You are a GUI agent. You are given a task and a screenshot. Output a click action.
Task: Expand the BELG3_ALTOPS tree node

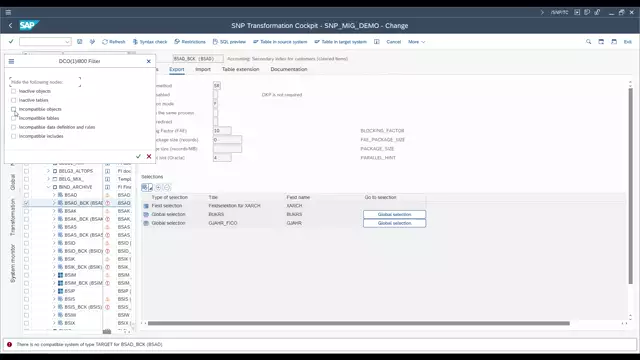(48, 171)
